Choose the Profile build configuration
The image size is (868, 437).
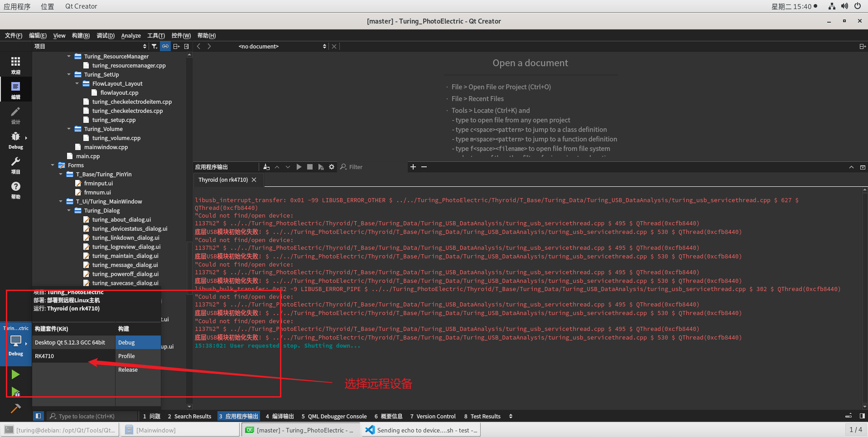coord(138,356)
